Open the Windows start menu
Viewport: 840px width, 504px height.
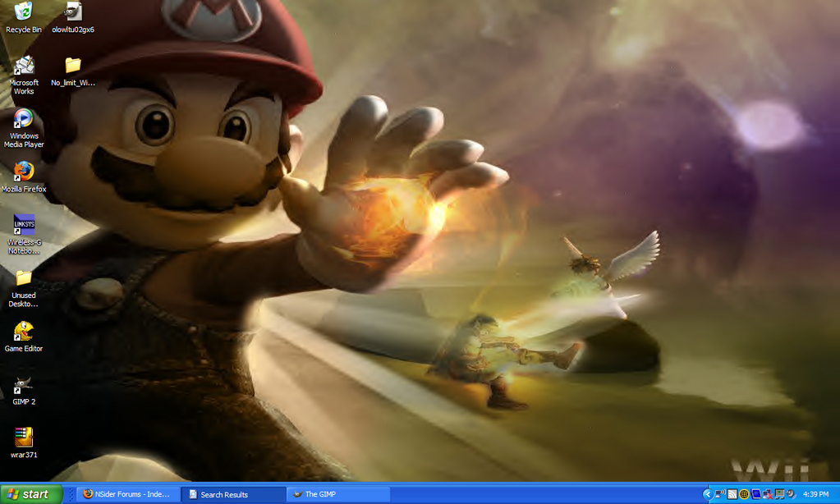(31, 494)
